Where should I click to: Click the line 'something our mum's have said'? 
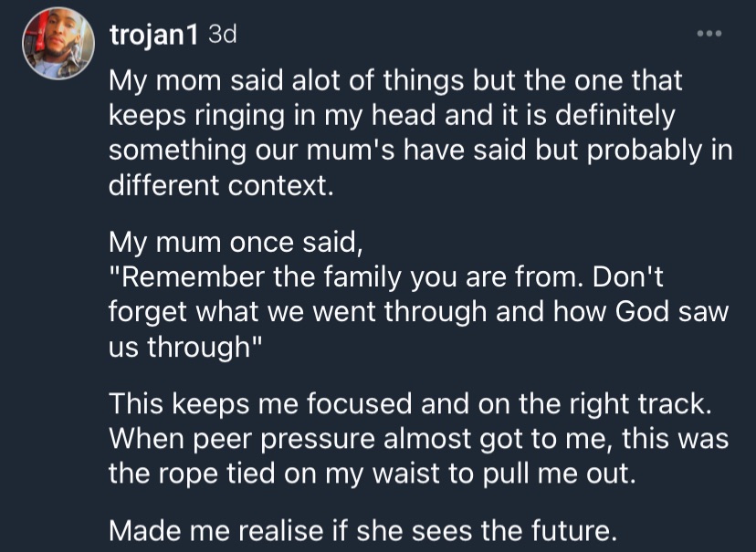pyautogui.click(x=420, y=151)
